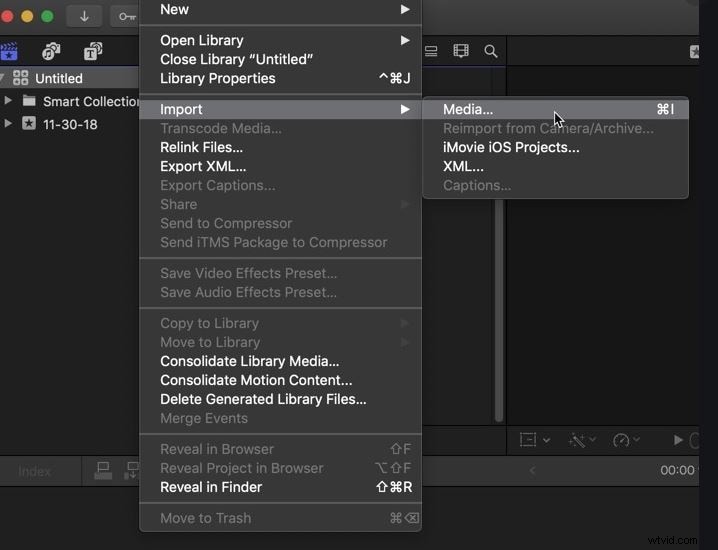The height and width of the screenshot is (550, 718).
Task: Choose iMovie iOS Projects… submenu item
Action: coord(555,147)
